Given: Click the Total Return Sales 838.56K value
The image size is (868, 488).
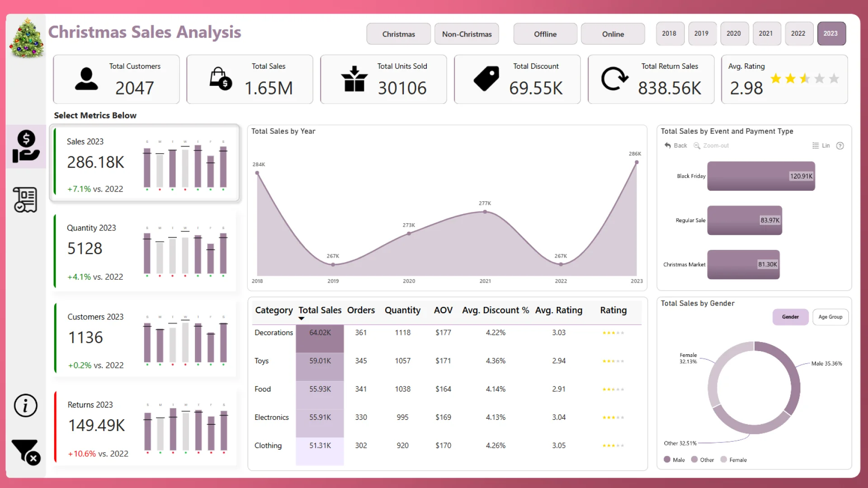Looking at the screenshot, I should 670,88.
